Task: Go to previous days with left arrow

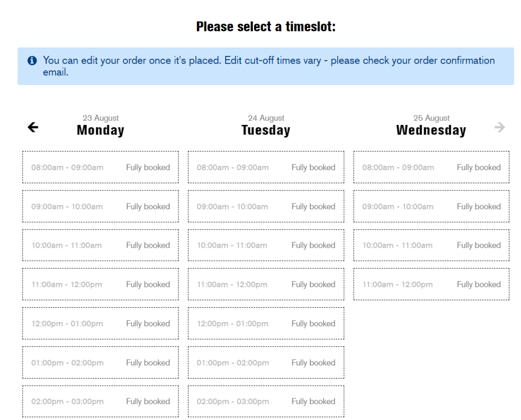Action: coord(33,127)
